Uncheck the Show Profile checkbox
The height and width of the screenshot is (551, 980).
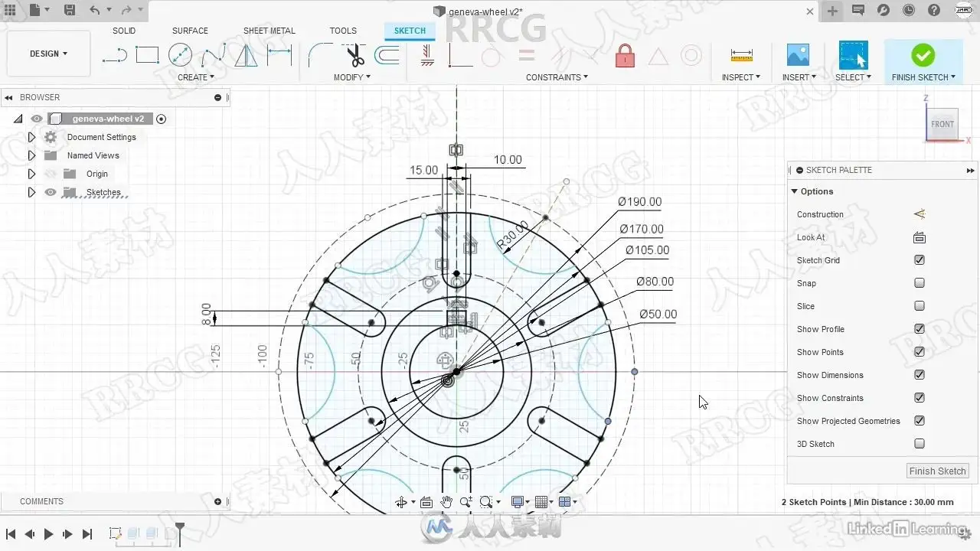(x=920, y=329)
